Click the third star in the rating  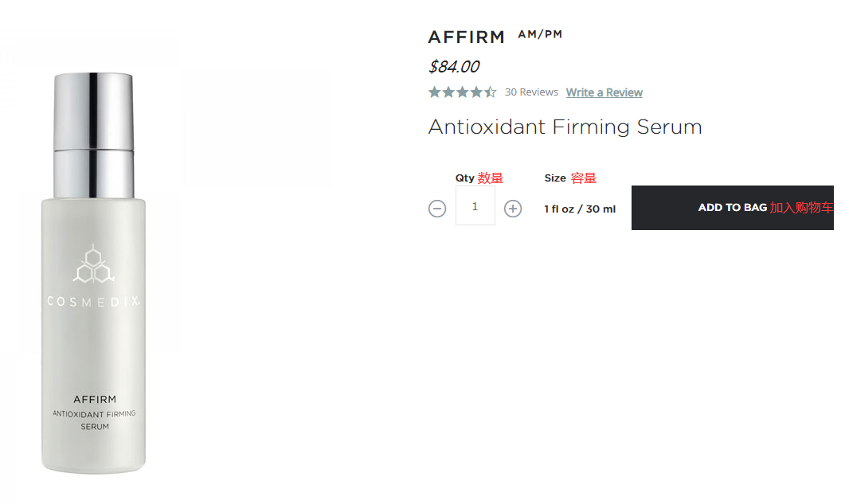463,92
